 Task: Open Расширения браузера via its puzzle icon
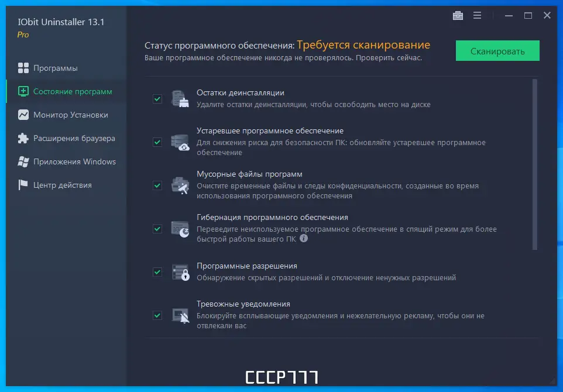[x=22, y=138]
